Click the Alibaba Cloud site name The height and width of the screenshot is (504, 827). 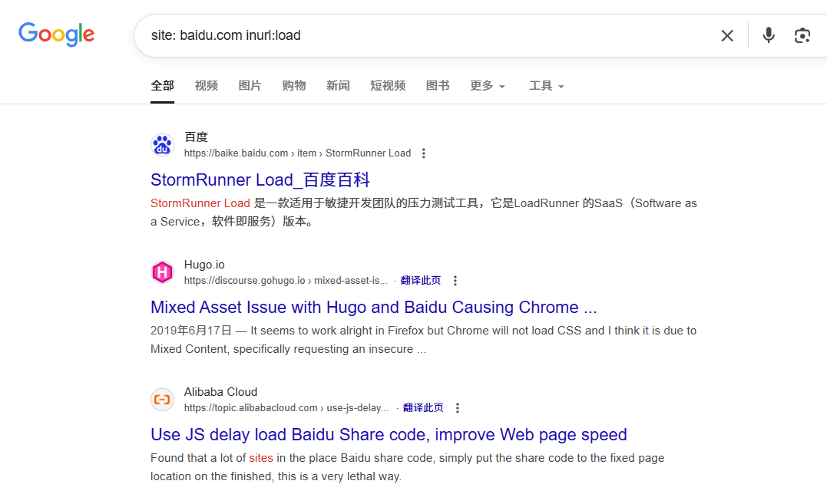(220, 392)
